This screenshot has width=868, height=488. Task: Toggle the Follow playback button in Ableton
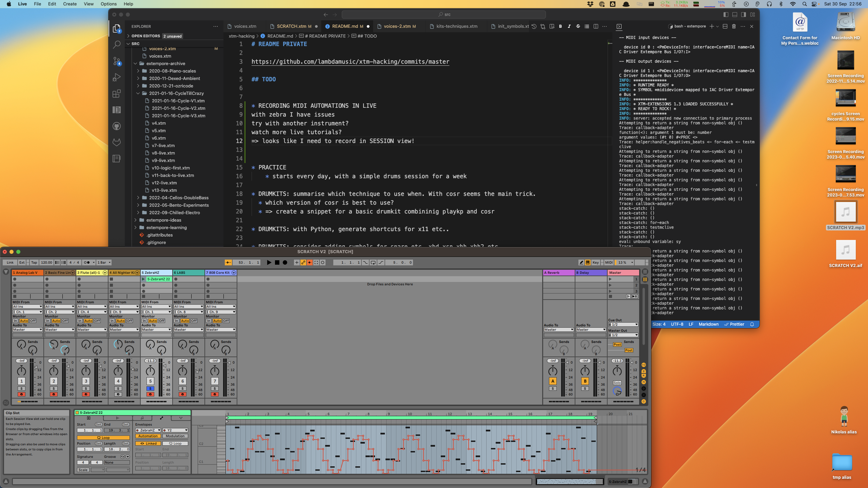tap(228, 262)
